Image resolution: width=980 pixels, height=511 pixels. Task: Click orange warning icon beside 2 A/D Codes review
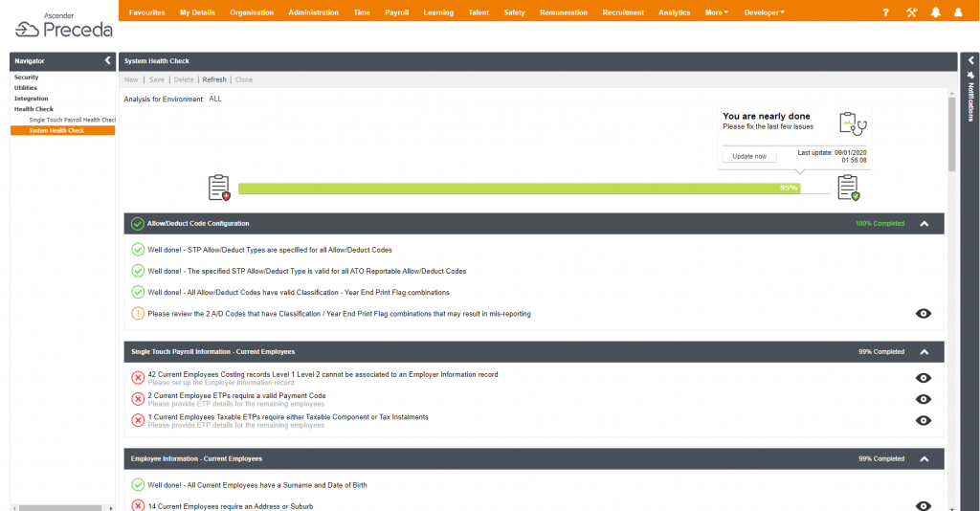click(x=138, y=314)
